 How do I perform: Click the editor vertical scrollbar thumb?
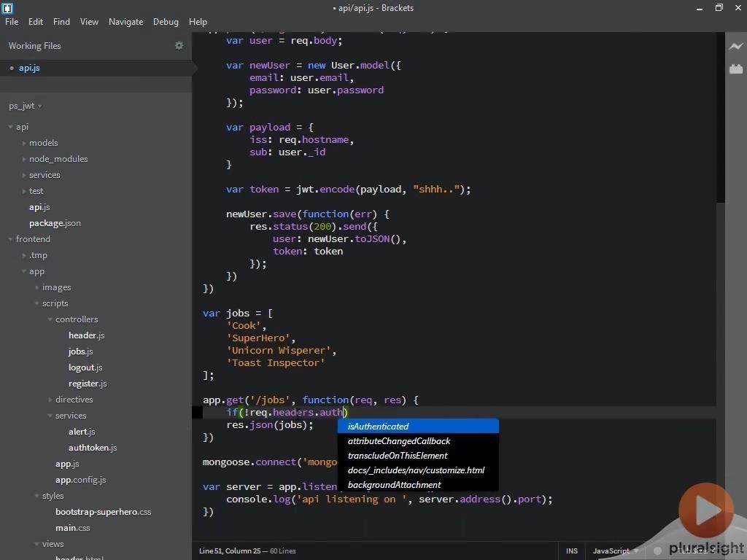point(720,117)
